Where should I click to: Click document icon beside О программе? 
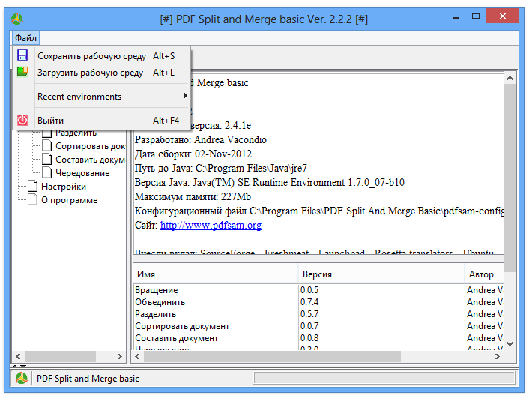[32, 200]
